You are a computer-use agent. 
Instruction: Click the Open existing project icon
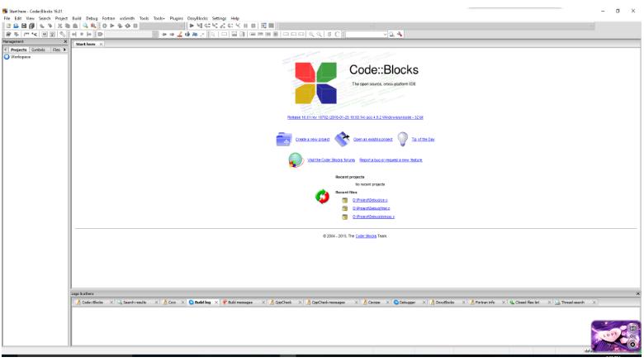[342, 139]
